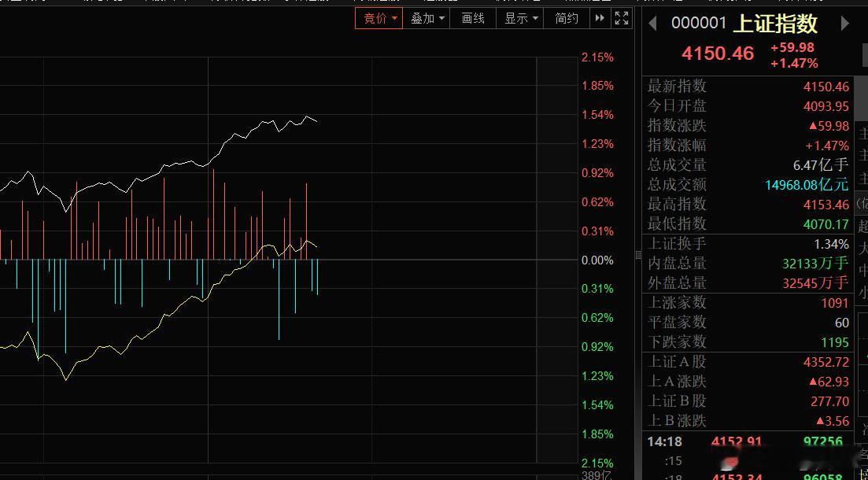Click 平盘家数 value 60

click(841, 322)
